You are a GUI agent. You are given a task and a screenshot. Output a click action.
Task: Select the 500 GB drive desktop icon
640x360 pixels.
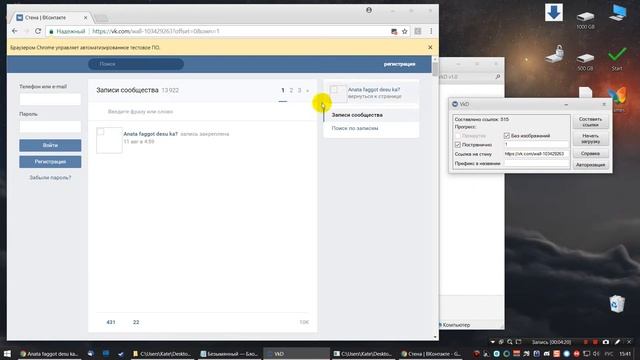(585, 61)
